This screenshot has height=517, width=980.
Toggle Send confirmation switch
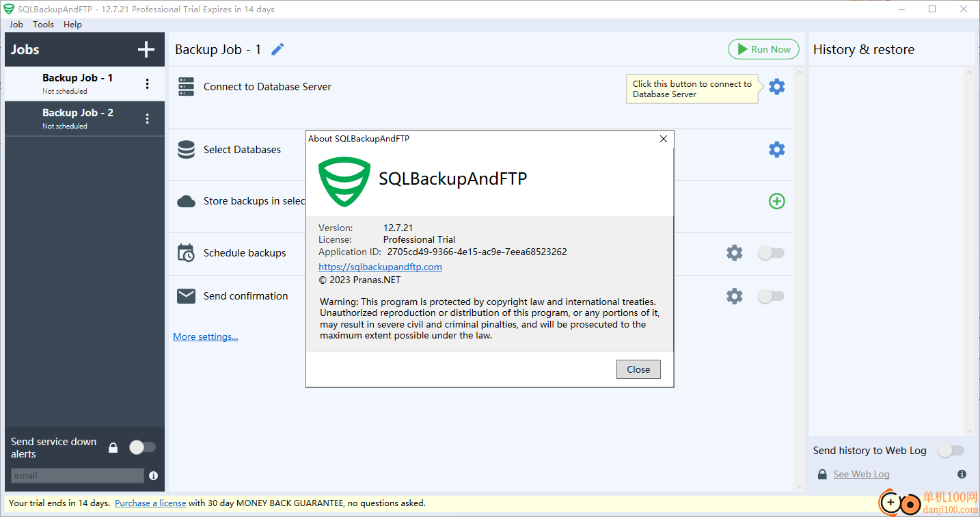click(x=771, y=296)
